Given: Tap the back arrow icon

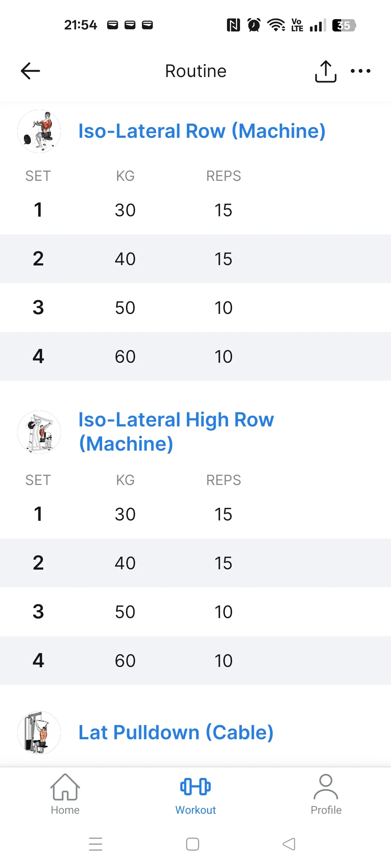Looking at the screenshot, I should point(30,71).
